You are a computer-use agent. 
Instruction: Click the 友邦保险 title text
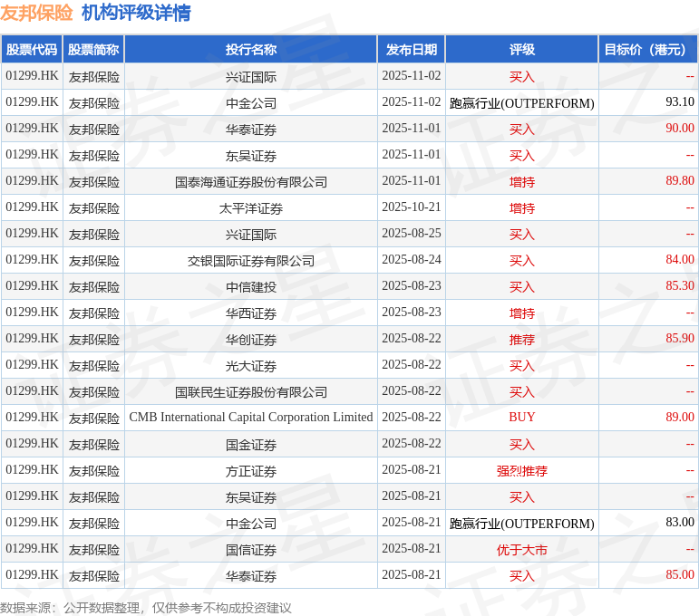click(36, 13)
